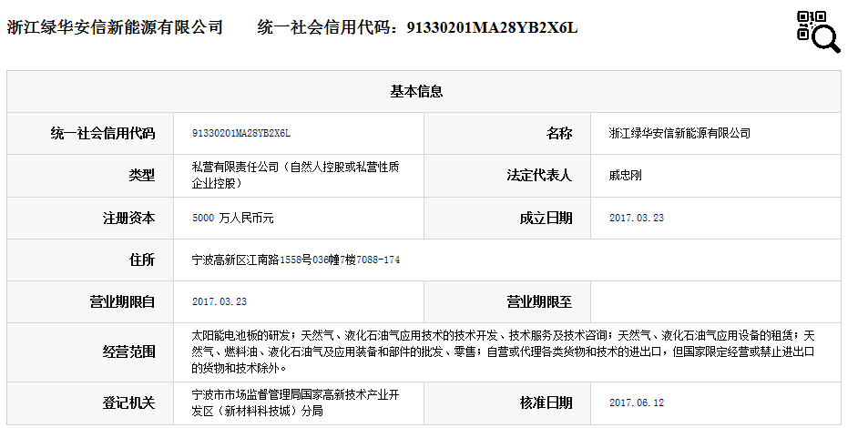Click the 住所 label
This screenshot has height=428, width=868.
click(142, 260)
